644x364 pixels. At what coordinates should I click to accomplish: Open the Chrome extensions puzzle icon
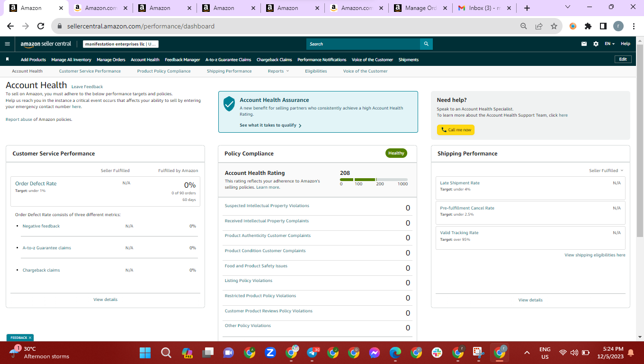tap(588, 26)
